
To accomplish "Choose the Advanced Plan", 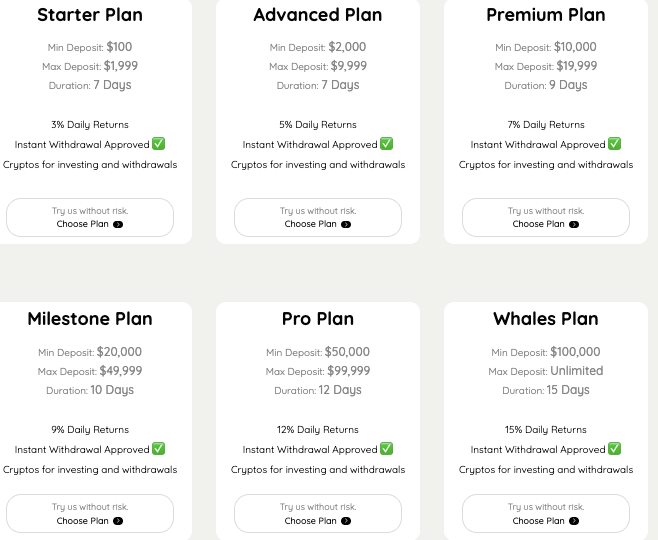I will pyautogui.click(x=318, y=217).
